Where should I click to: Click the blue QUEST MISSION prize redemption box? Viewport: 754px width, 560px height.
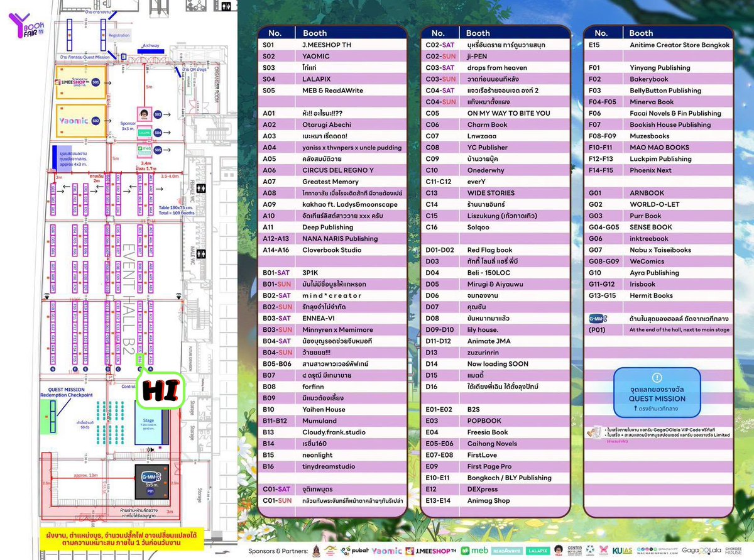pyautogui.click(x=657, y=393)
